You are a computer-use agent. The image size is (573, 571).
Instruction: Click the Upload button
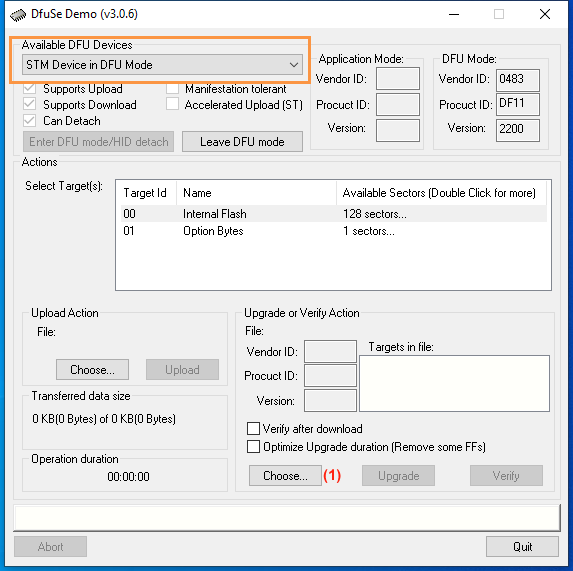(x=182, y=369)
